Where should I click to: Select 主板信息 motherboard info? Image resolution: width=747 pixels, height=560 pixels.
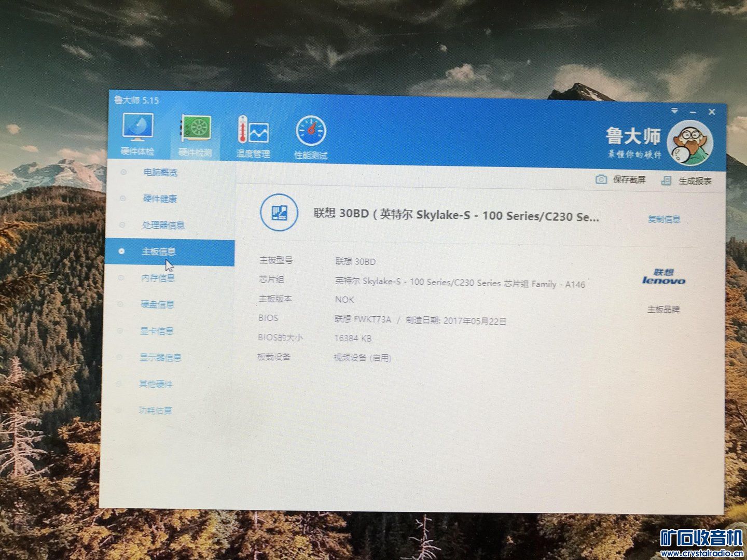tap(169, 253)
